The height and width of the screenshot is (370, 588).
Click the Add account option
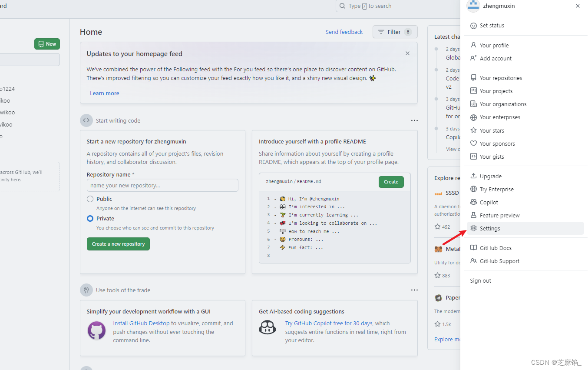coord(495,58)
